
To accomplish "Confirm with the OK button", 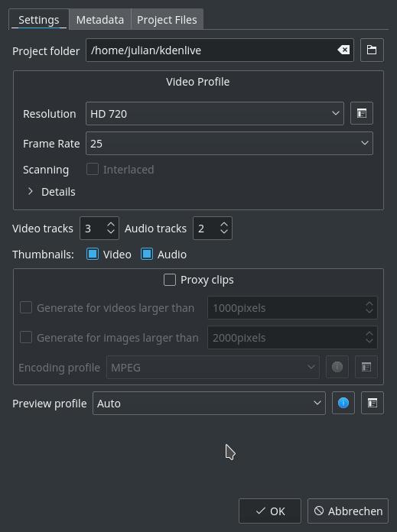I will tap(270, 511).
